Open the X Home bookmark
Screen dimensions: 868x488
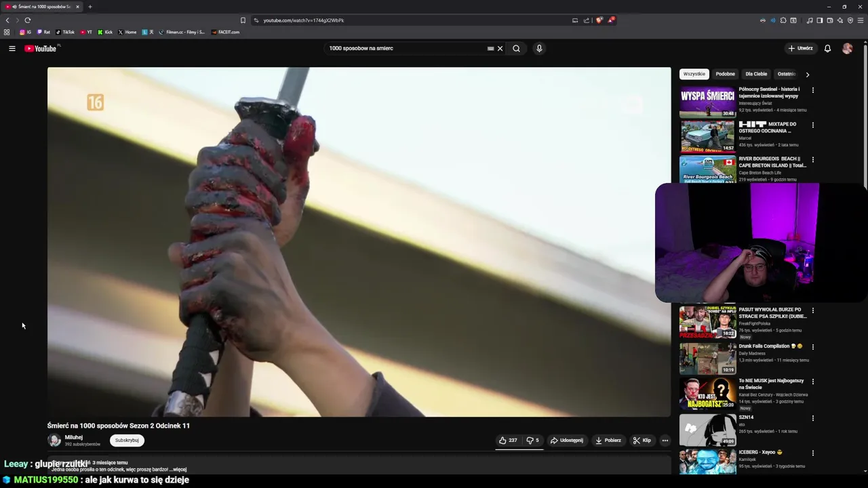coord(127,32)
